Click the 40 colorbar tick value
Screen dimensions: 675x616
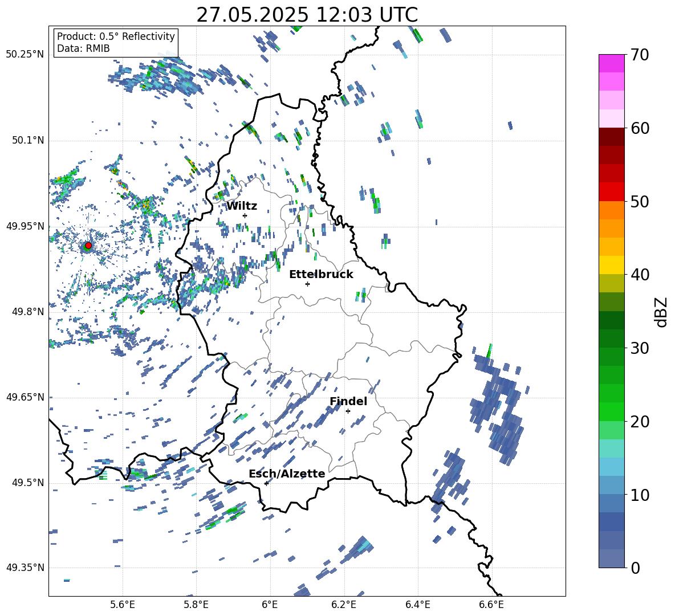pos(640,275)
